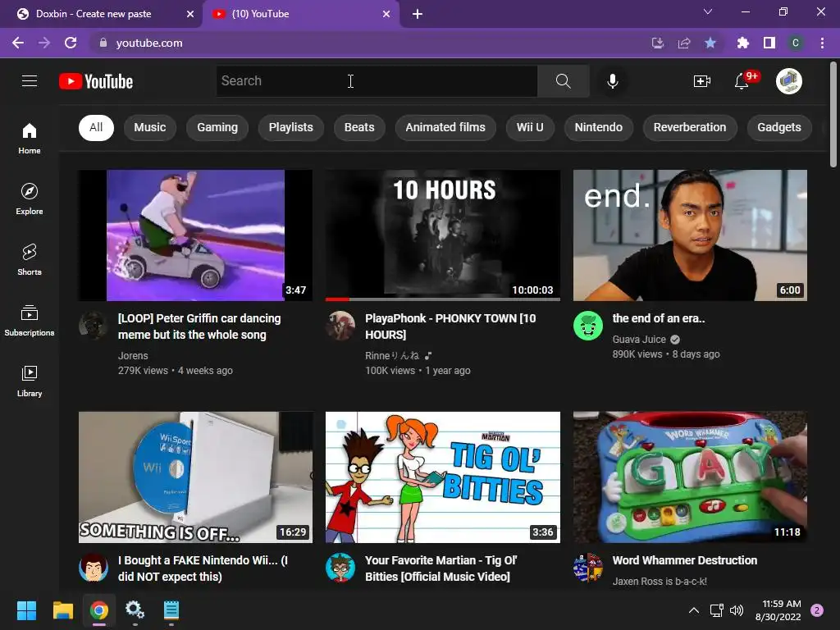Open Shorts in the sidebar
Image resolution: width=840 pixels, height=630 pixels.
click(30, 259)
